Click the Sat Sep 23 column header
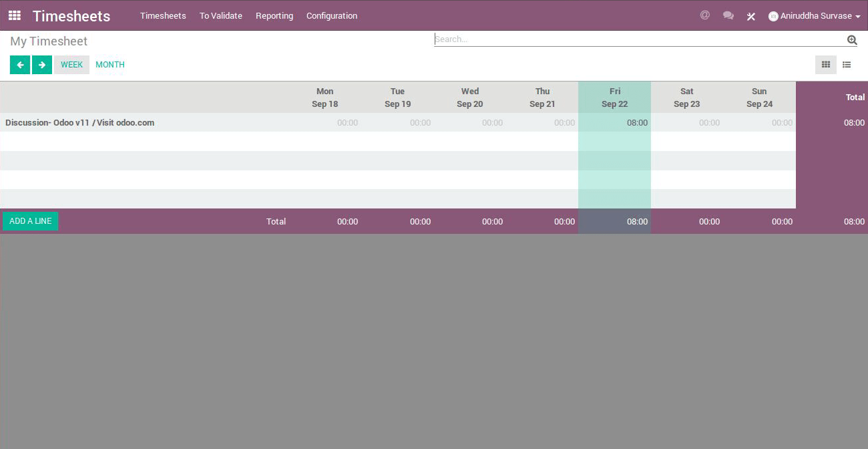 687,98
